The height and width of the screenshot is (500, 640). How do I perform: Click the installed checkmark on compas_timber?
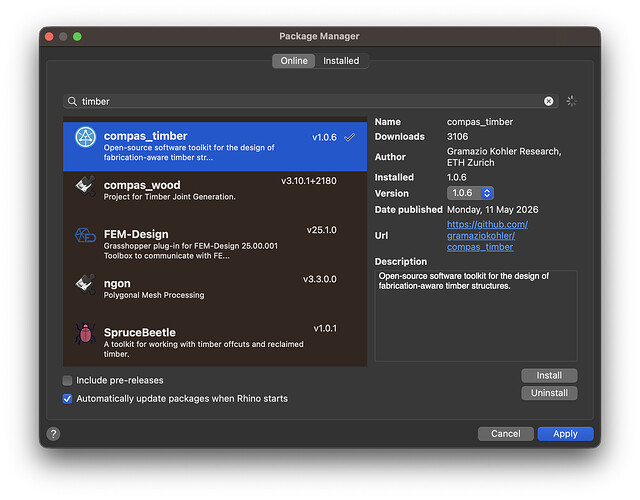click(349, 137)
